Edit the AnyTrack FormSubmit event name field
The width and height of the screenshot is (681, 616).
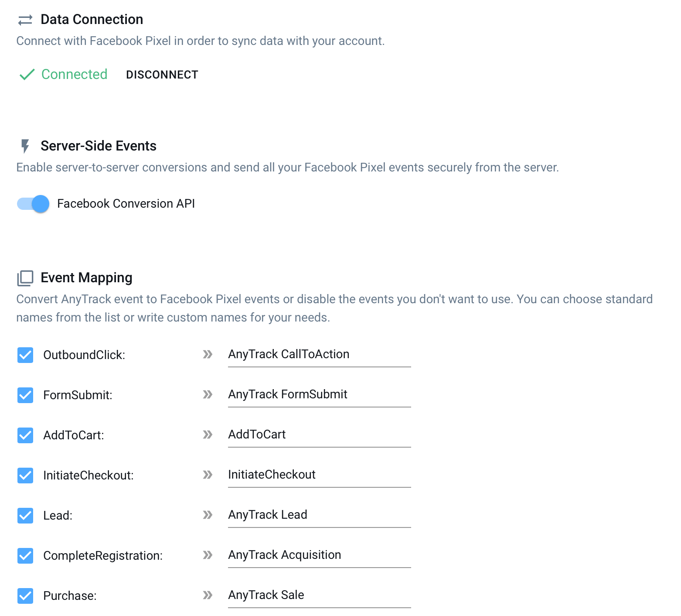319,395
